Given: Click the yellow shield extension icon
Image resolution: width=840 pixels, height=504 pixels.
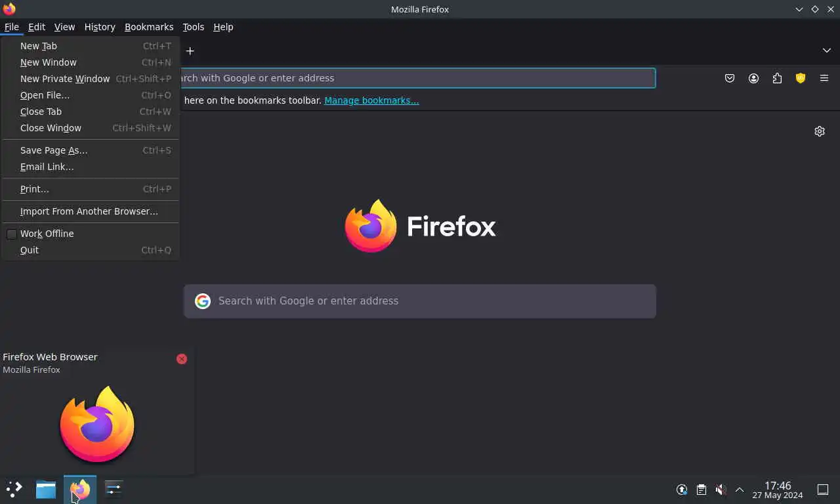Looking at the screenshot, I should (x=801, y=78).
